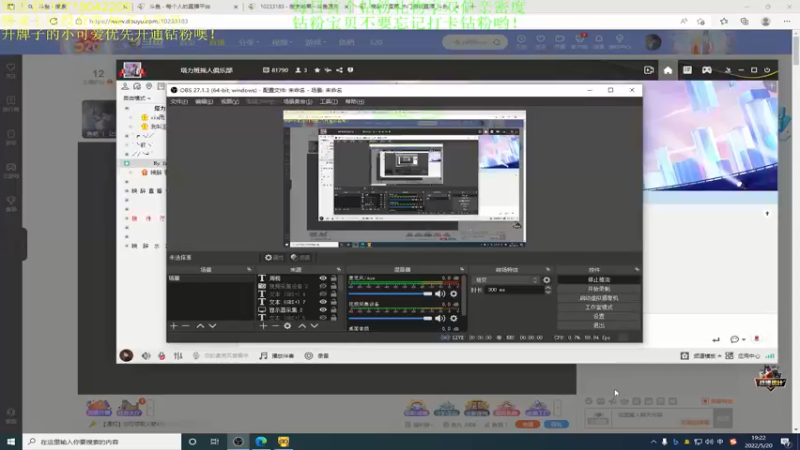Mute the video capture device speaker icon
This screenshot has width=800, height=450.
[440, 318]
